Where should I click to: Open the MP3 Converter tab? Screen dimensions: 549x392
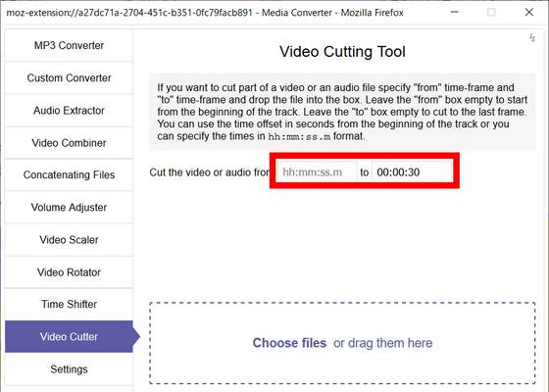coord(69,45)
